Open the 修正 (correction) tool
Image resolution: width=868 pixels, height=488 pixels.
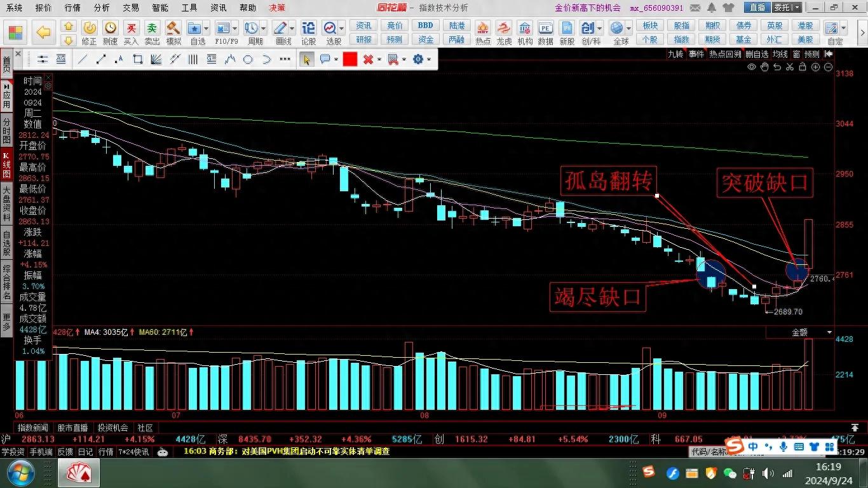pyautogui.click(x=90, y=33)
